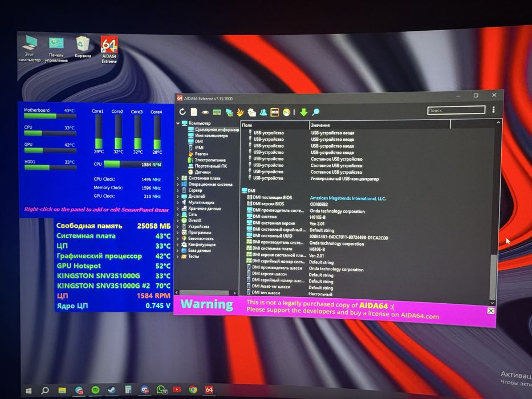Expand the Мультимедиа tree node
This screenshot has width=532, height=399.
pos(177,202)
